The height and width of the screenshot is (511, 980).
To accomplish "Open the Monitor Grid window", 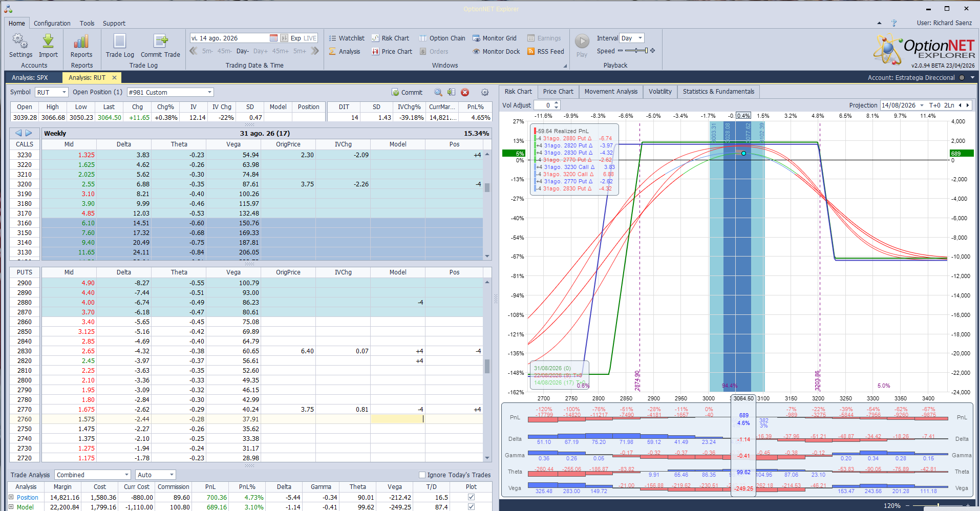I will coord(495,38).
